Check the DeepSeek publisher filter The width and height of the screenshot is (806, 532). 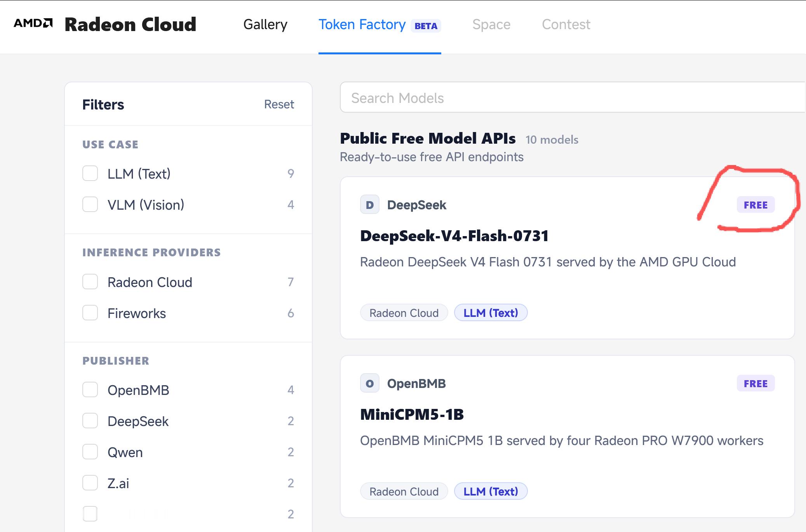[90, 421]
